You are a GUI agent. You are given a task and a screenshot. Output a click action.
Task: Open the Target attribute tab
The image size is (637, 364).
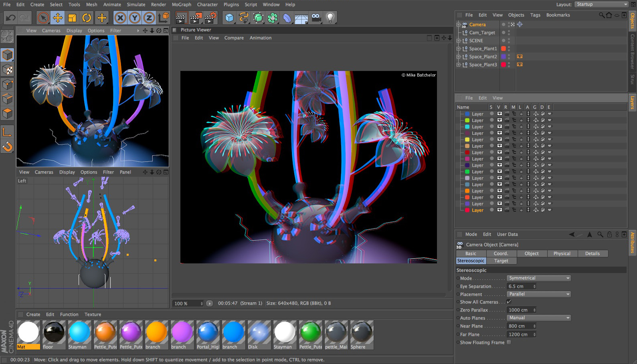coord(501,261)
